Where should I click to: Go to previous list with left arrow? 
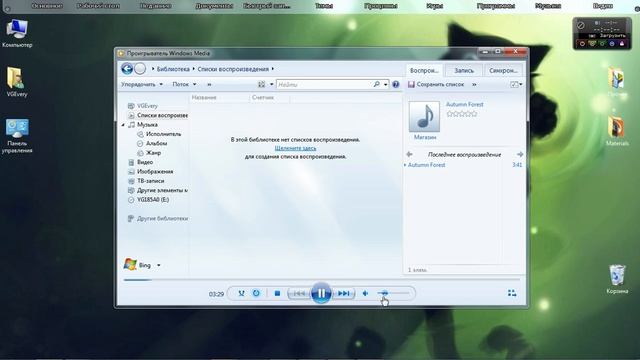409,154
